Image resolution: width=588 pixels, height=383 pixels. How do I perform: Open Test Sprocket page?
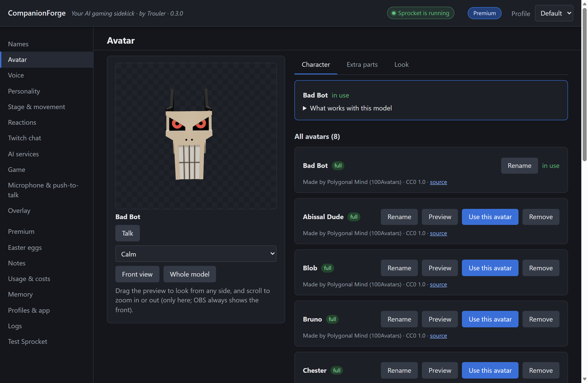(47, 342)
